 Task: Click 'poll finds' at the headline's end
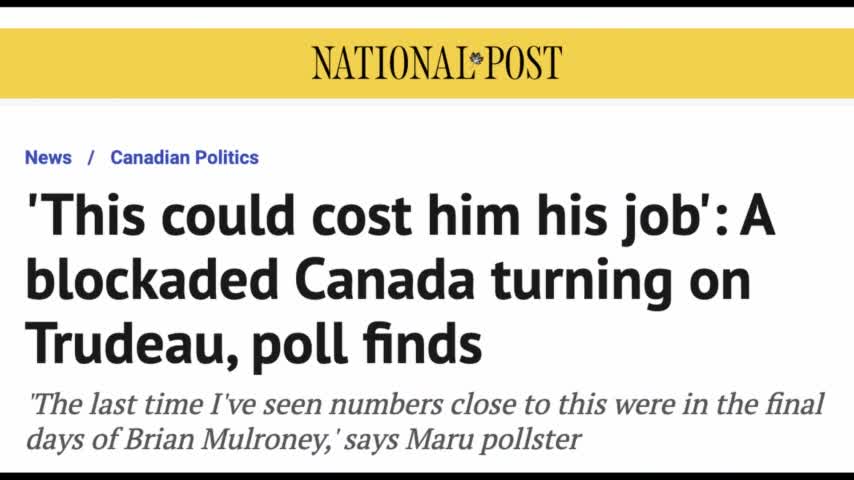367,344
